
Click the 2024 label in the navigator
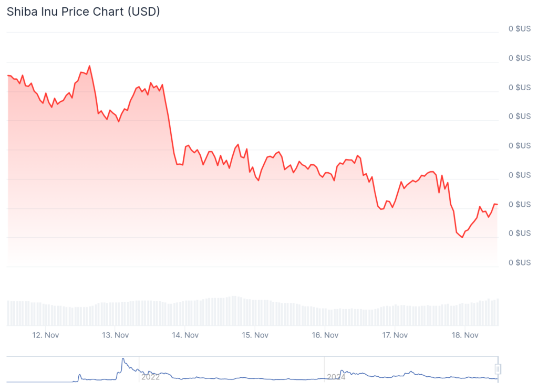(x=336, y=377)
